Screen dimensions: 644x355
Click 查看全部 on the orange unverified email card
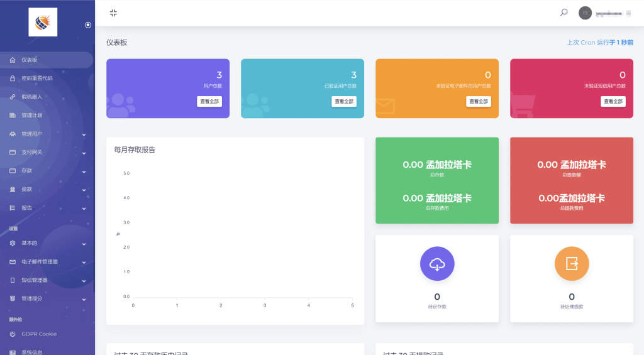(479, 101)
